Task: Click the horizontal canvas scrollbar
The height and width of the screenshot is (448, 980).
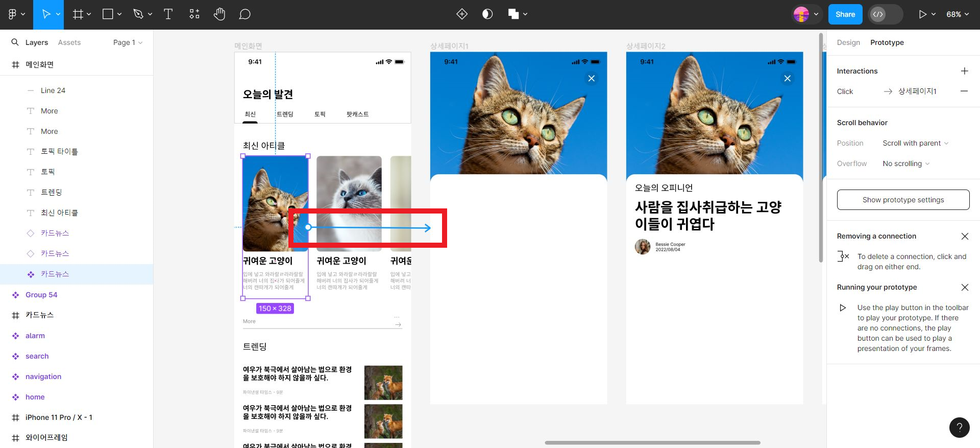Action: 652,442
